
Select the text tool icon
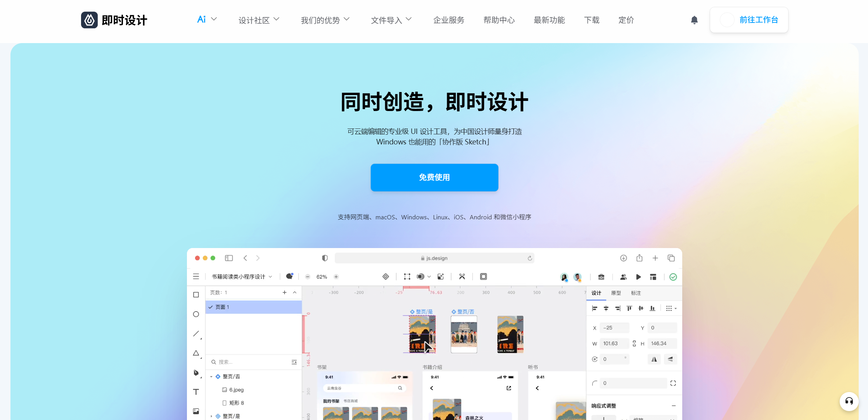point(196,392)
